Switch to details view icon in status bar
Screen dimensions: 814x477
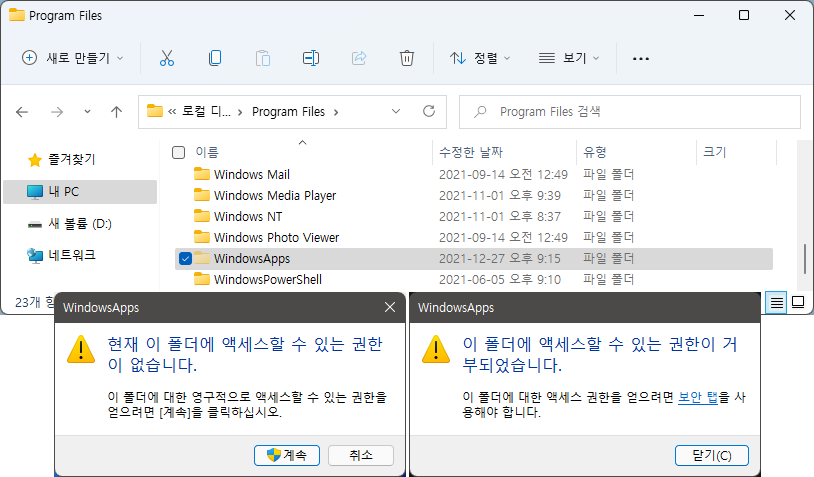(777, 303)
